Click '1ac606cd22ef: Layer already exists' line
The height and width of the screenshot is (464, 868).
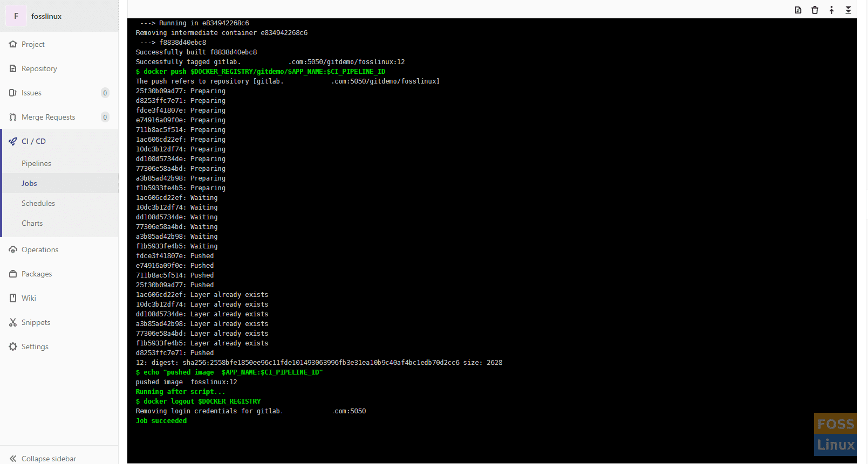(x=202, y=295)
